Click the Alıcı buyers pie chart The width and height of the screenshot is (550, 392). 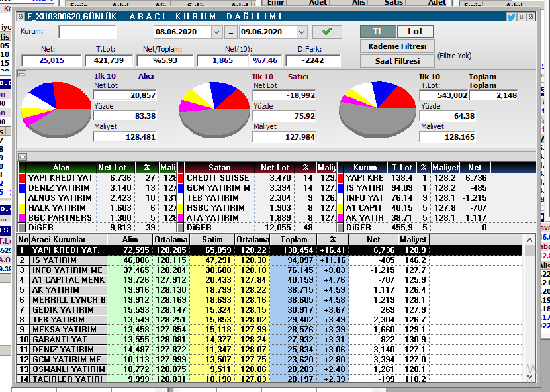point(56,109)
